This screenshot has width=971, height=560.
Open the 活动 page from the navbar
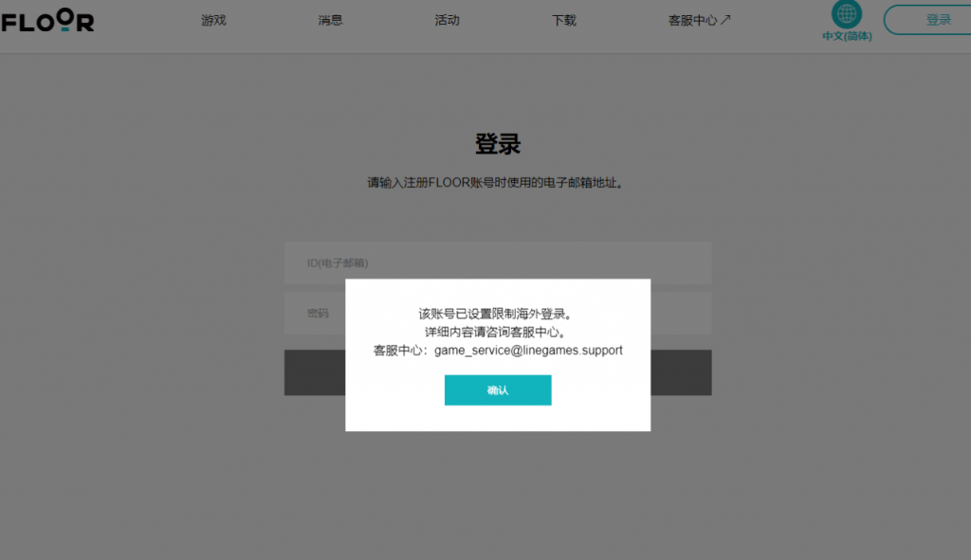[x=447, y=19]
